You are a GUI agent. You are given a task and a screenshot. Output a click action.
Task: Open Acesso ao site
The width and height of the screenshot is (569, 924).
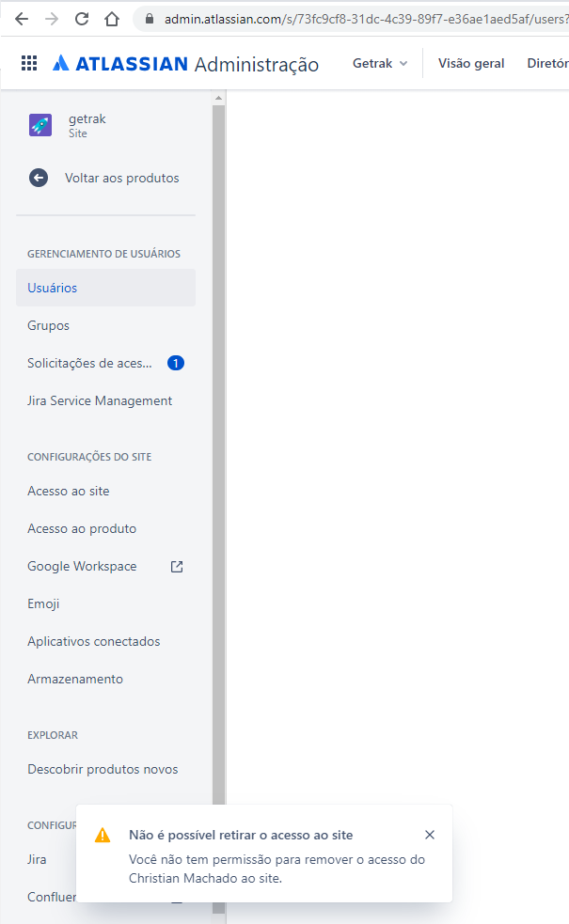click(105, 491)
